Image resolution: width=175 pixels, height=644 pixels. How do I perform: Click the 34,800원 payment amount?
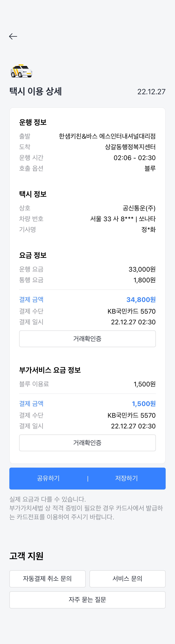pos(141,299)
